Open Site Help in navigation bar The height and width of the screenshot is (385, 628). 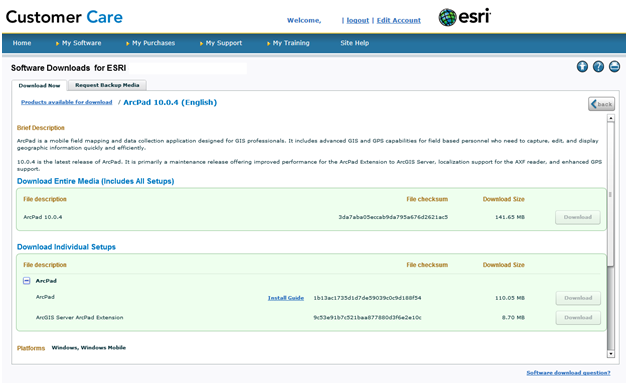(354, 43)
